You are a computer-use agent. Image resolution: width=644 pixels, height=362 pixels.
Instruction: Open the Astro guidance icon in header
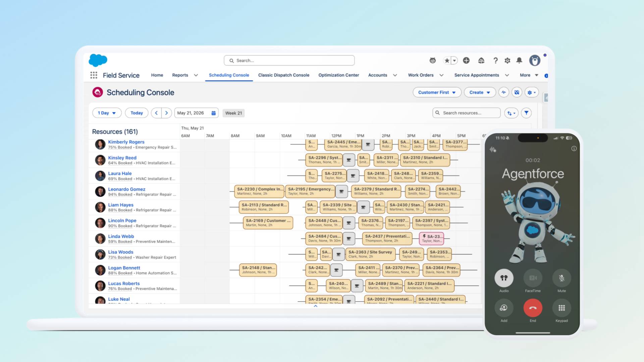[x=433, y=60]
